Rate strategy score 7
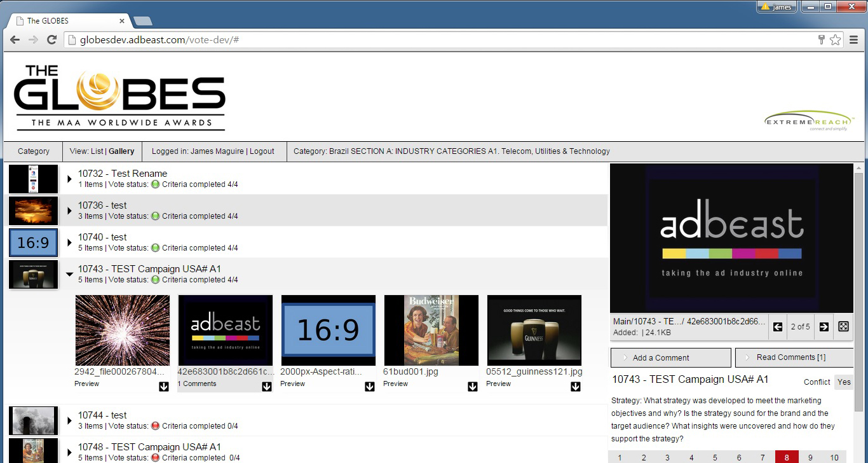This screenshot has height=463, width=868. coord(763,457)
